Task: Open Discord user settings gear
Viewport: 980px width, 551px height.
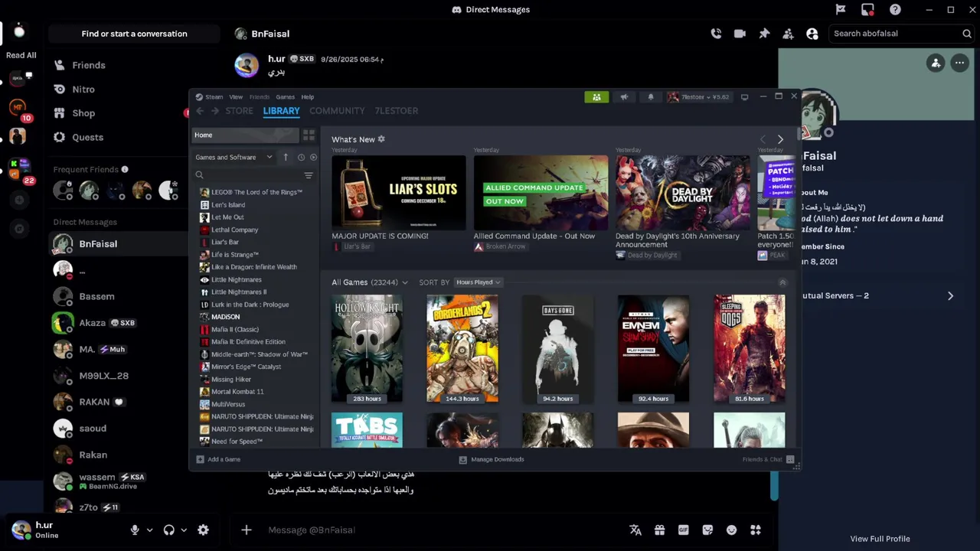Action: [x=203, y=530]
